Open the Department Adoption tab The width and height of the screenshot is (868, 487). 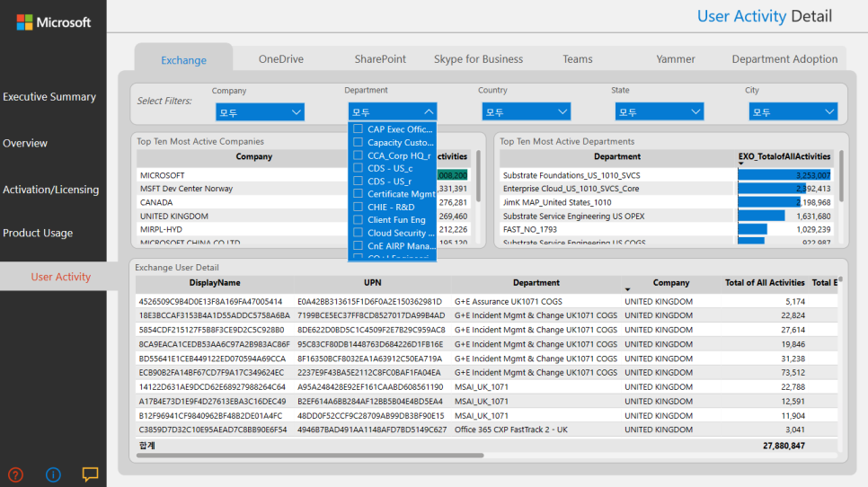(x=785, y=58)
